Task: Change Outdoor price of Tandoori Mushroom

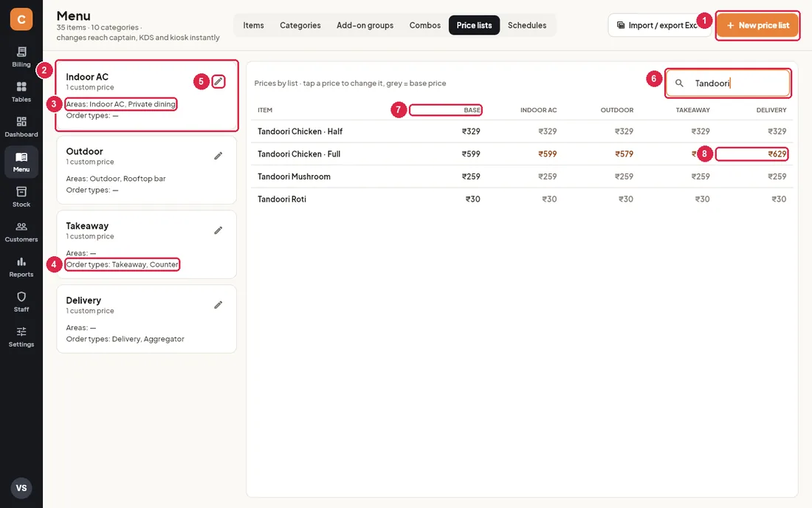Action: (624, 176)
